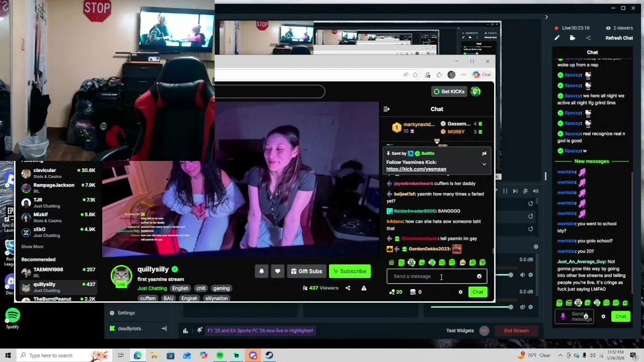Open clavicular channel in Kick sidebar

pos(58,173)
